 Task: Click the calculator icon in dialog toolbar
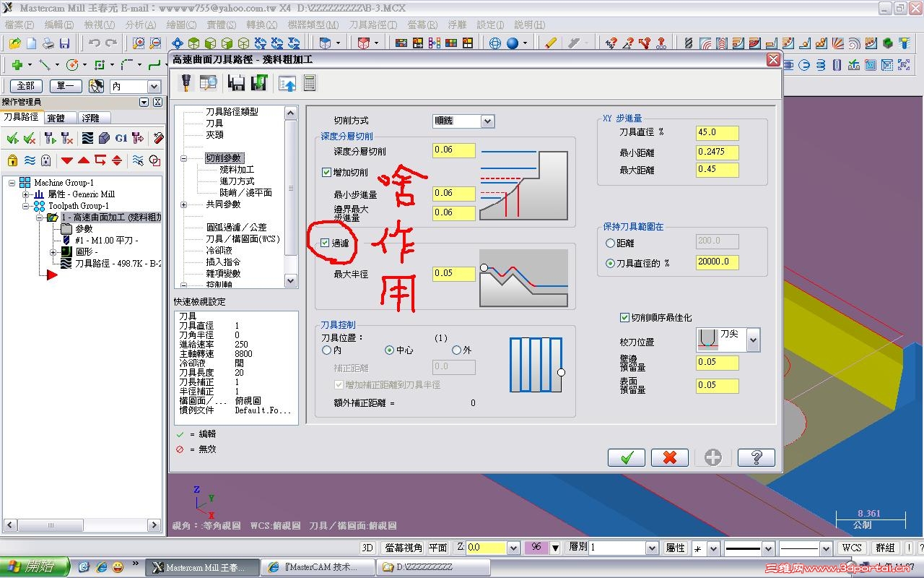(310, 83)
